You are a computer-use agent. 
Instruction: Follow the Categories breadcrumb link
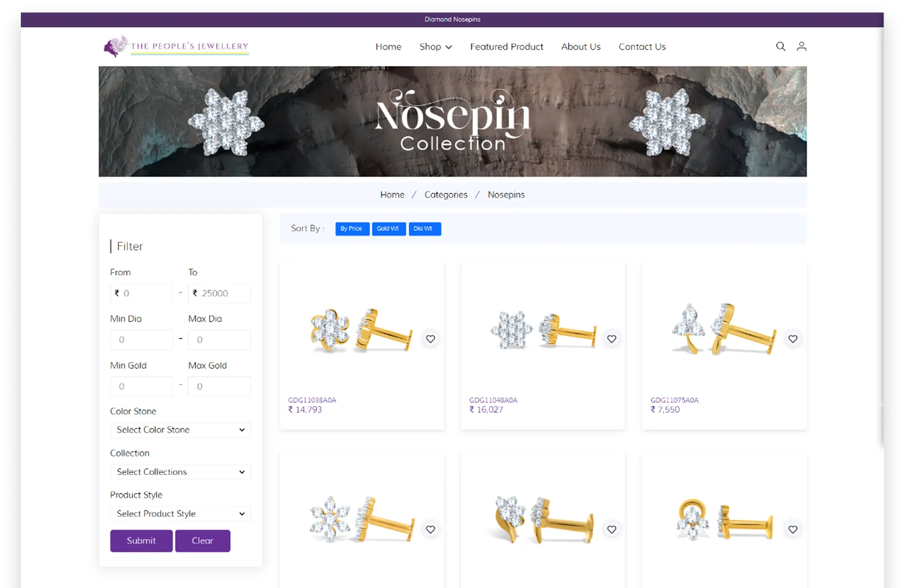(x=446, y=194)
